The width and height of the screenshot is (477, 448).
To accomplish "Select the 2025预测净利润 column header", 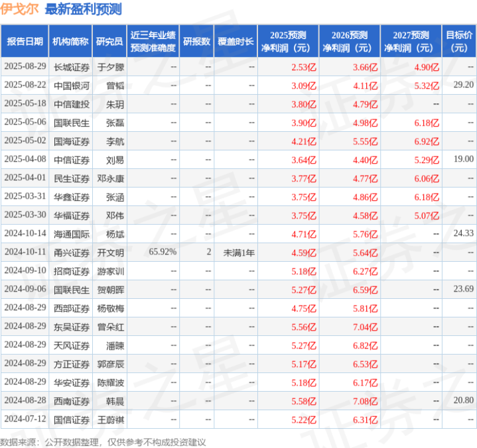I will point(288,41).
